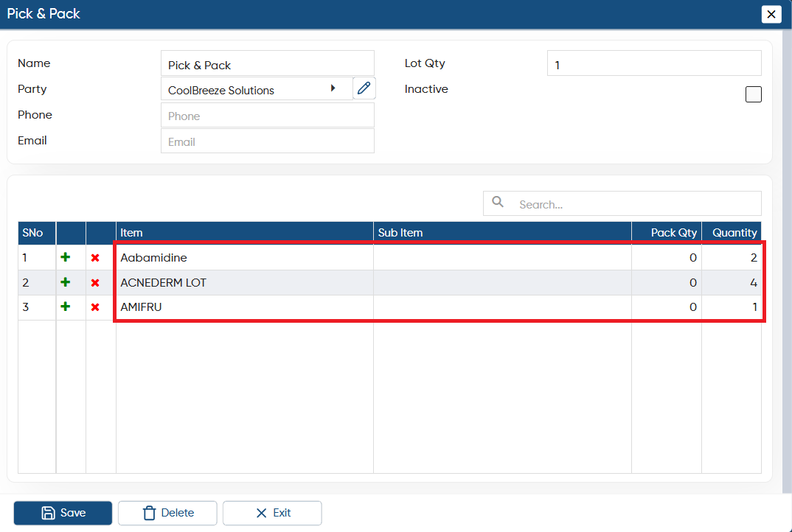Viewport: 792px width, 532px height.
Task: Exit the Pick & Pack form
Action: click(x=272, y=513)
